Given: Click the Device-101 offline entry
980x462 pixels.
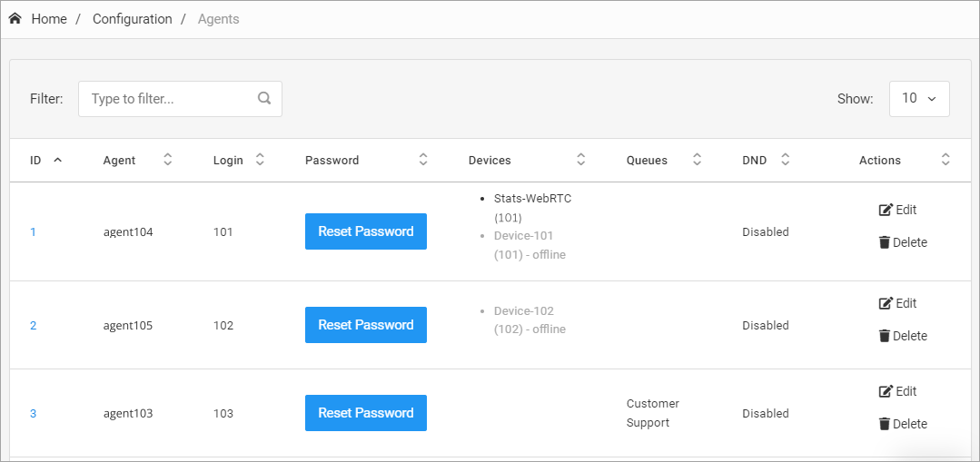Looking at the screenshot, I should point(530,245).
